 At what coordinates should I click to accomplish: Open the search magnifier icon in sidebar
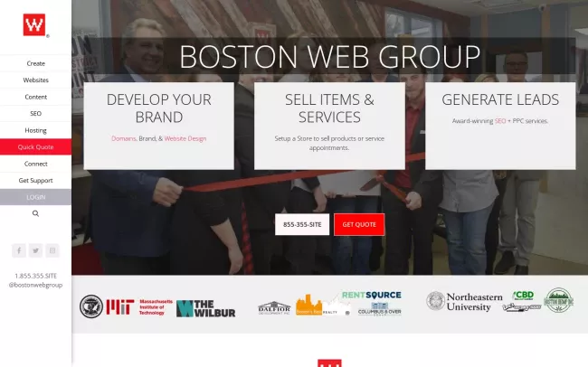click(x=35, y=214)
